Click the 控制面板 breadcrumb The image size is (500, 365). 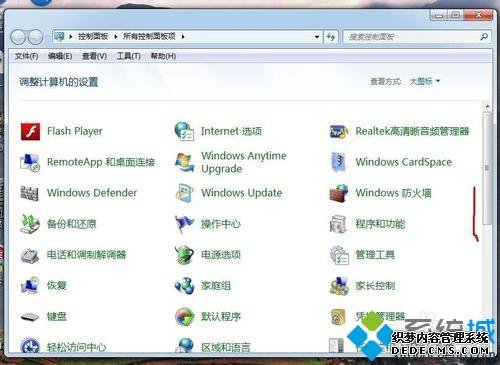coord(93,36)
